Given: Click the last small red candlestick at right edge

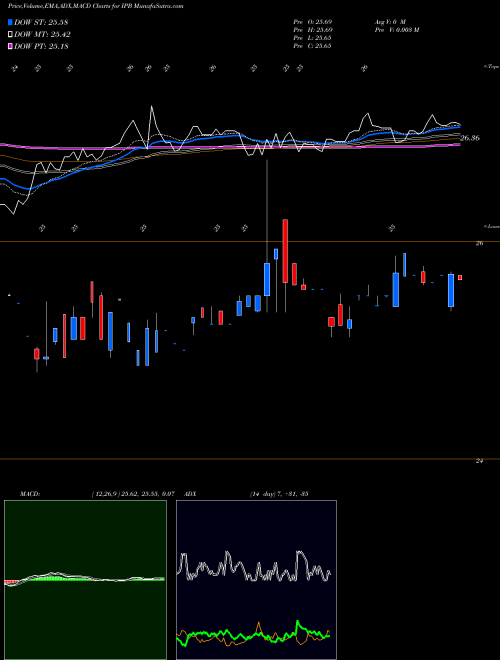Looking at the screenshot, I should pyautogui.click(x=460, y=277).
